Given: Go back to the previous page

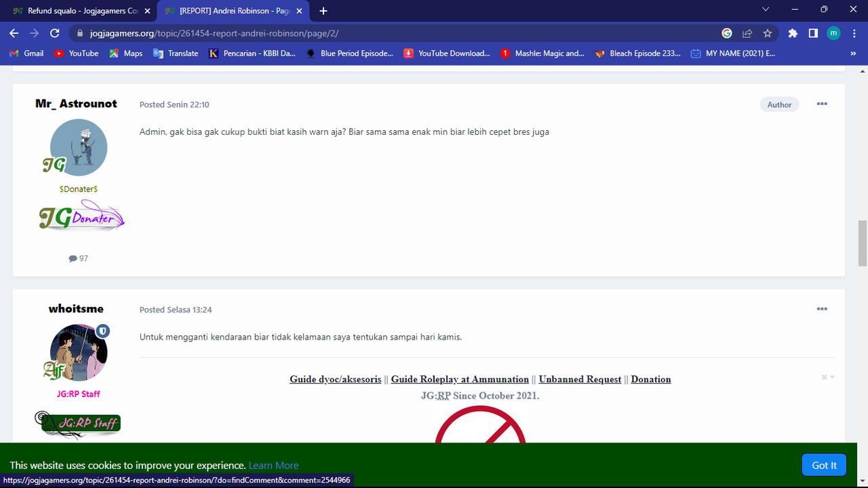Looking at the screenshot, I should coord(15,33).
